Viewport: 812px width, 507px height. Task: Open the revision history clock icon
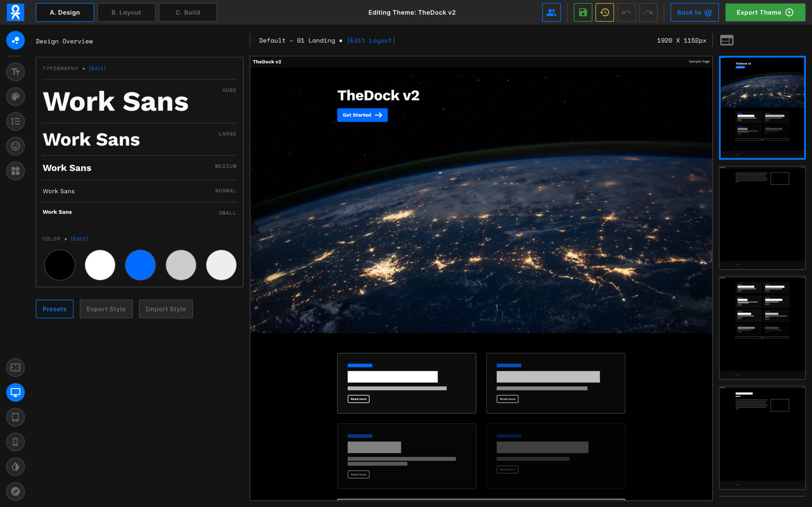click(605, 12)
